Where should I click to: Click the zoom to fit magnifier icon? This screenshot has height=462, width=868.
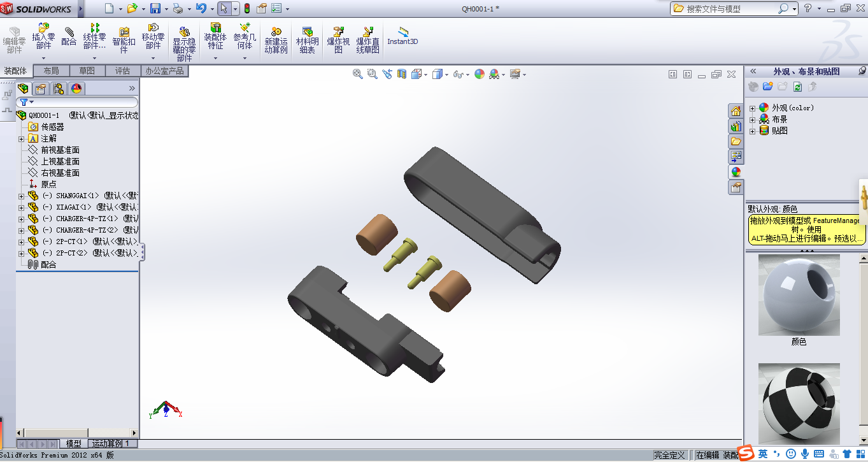point(358,75)
